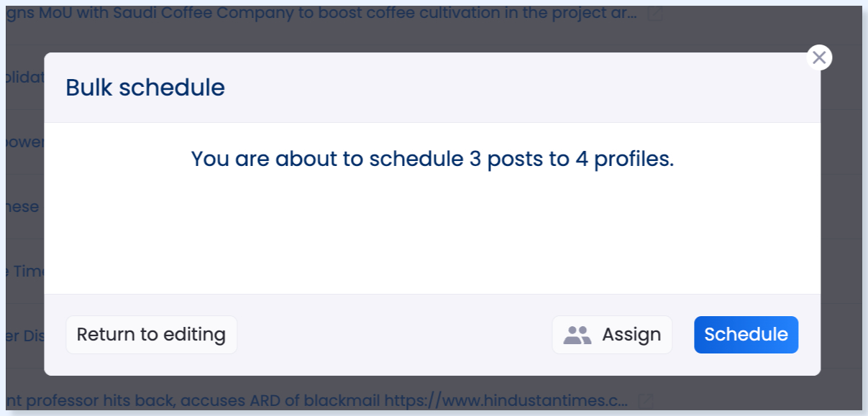
Task: Click Return to editing
Action: click(151, 335)
